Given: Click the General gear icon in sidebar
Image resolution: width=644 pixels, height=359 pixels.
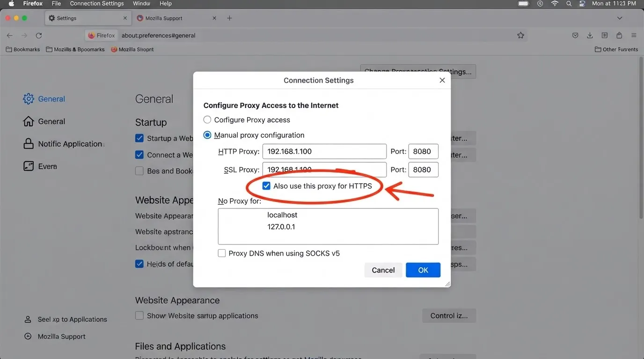Looking at the screenshot, I should [29, 99].
